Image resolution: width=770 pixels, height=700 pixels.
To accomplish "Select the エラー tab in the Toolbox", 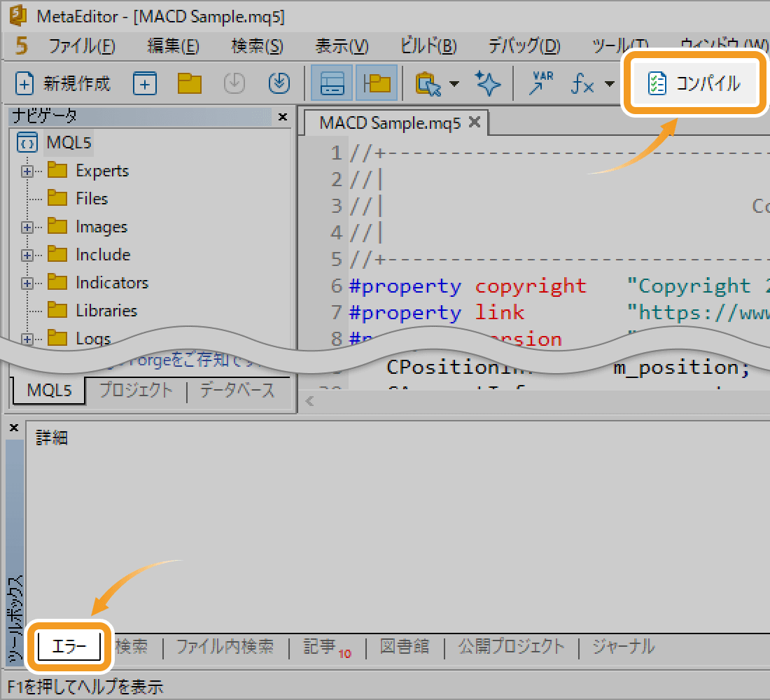I will 70,647.
